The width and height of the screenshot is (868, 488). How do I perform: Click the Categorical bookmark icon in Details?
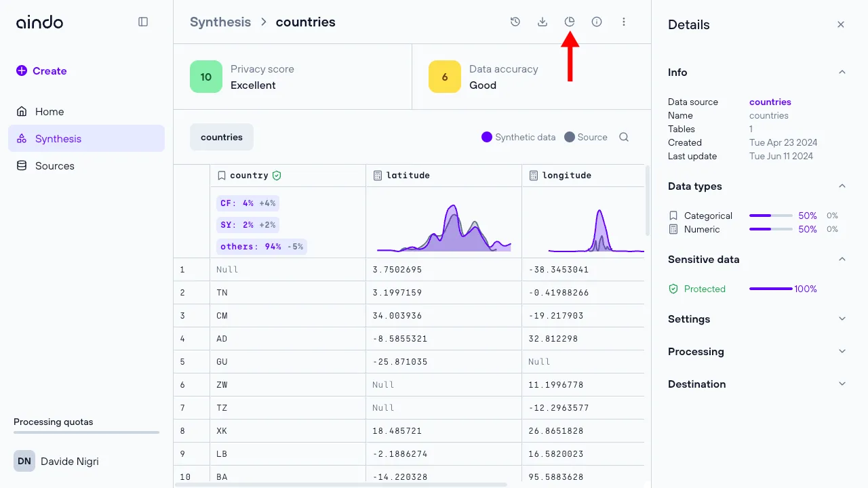[x=673, y=216]
